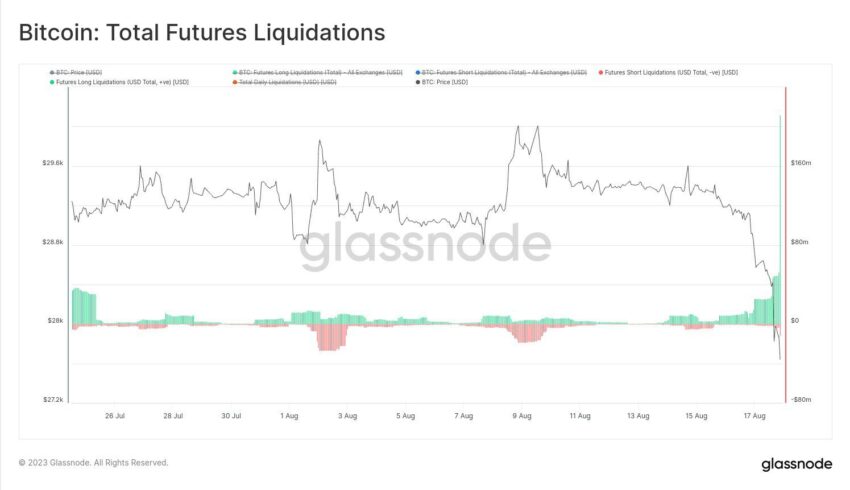Select the 17 Aug date label on axis
Image resolution: width=850 pixels, height=490 pixels.
pos(754,416)
